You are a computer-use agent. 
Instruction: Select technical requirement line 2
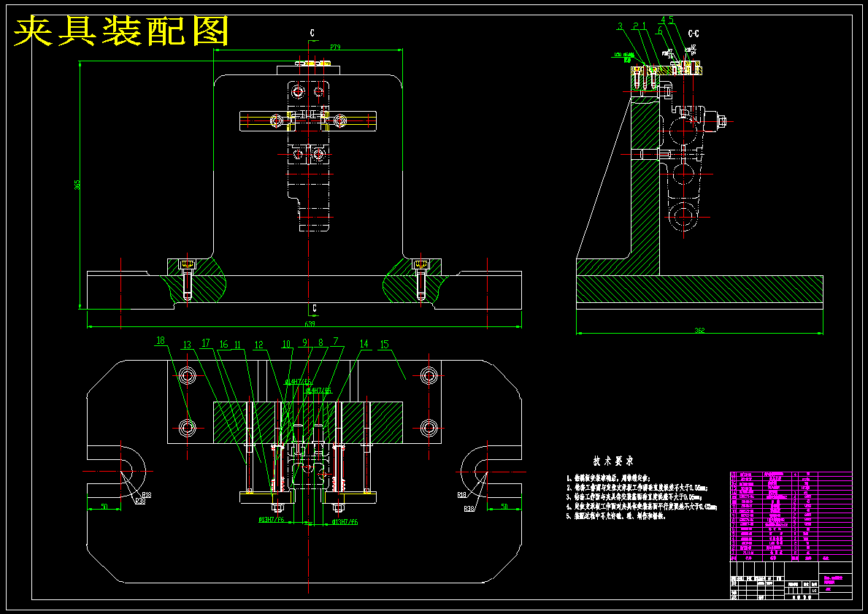point(637,487)
